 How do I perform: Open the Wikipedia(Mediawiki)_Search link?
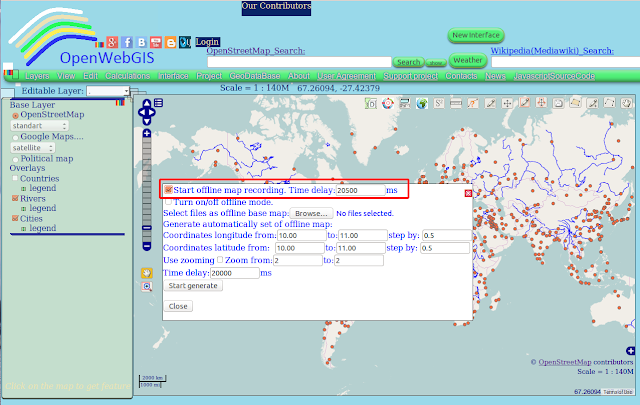click(552, 51)
